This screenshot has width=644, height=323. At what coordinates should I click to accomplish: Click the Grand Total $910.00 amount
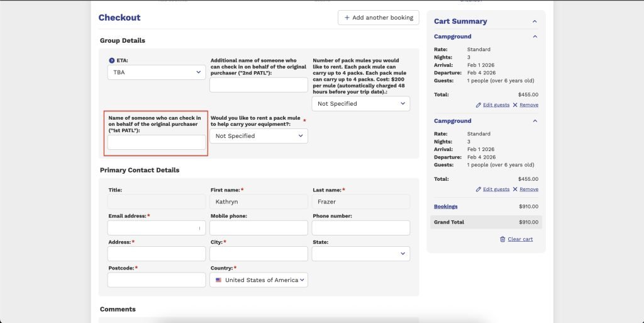(528, 222)
